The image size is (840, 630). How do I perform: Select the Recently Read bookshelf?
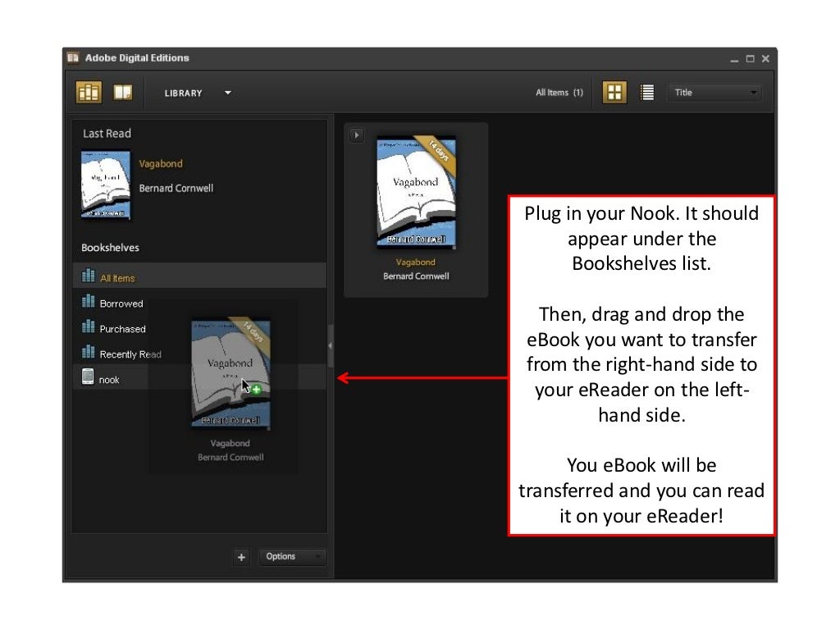[199, 354]
